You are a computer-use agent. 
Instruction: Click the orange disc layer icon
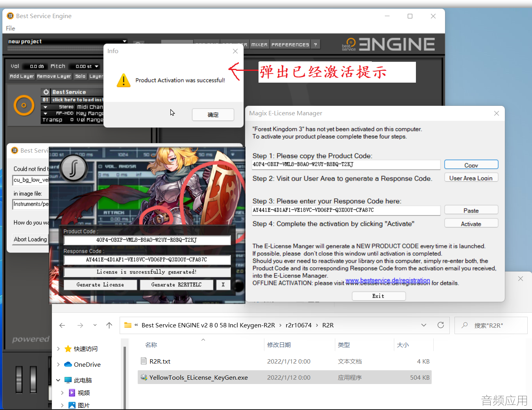pyautogui.click(x=24, y=105)
